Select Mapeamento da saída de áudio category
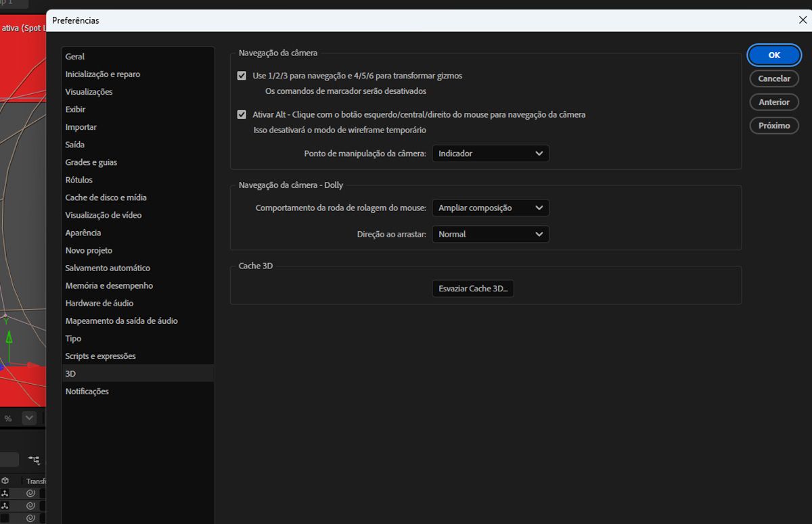This screenshot has width=812, height=524. 137,320
